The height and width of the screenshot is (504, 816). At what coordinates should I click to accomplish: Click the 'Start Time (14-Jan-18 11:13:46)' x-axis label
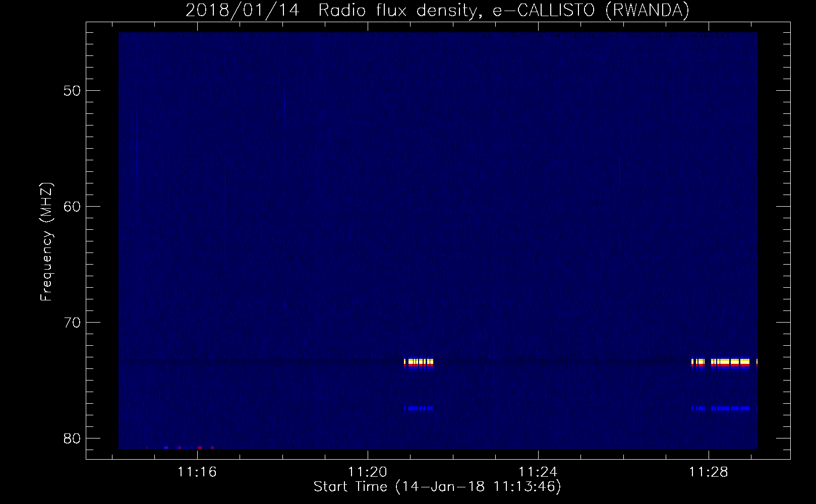click(437, 487)
